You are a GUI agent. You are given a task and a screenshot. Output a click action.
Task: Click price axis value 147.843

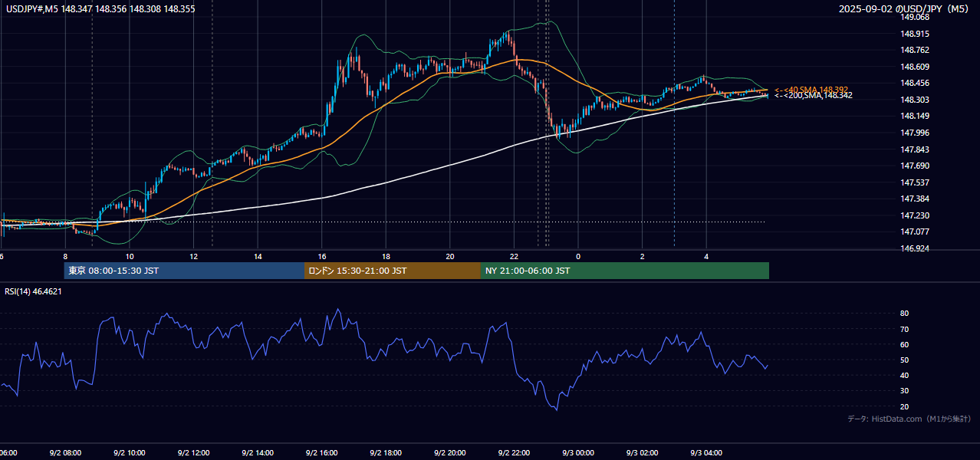click(915, 149)
